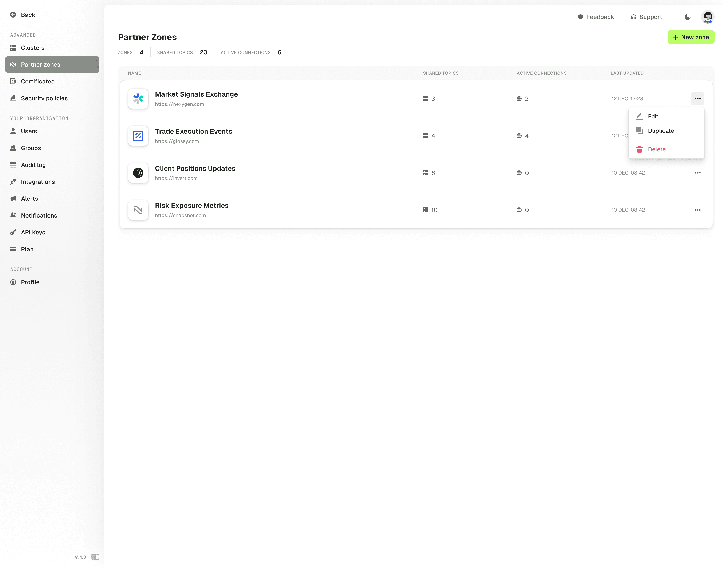This screenshot has height=570, width=728.
Task: Close the Market Signals Exchange options menu
Action: tap(697, 99)
